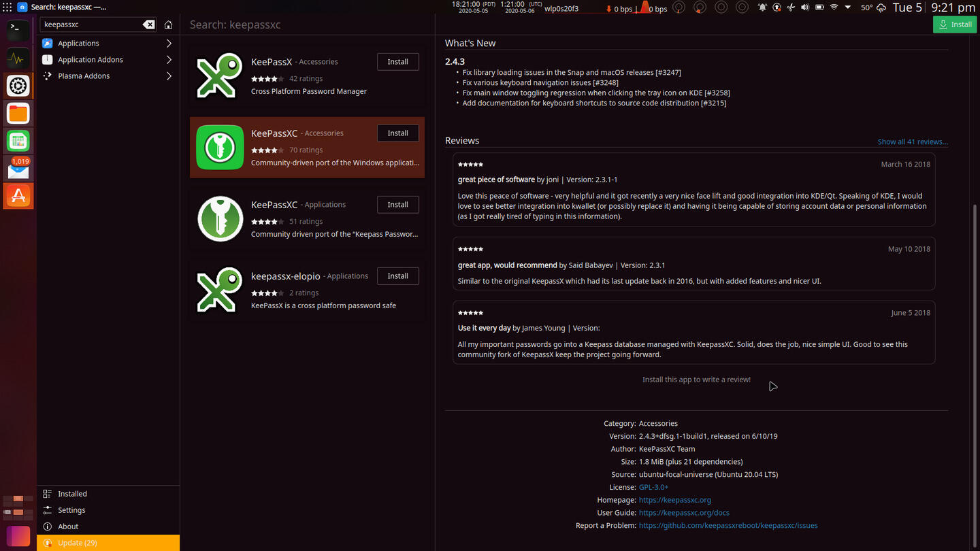Open the Application Addons category
The width and height of the screenshot is (980, 551).
click(108, 60)
